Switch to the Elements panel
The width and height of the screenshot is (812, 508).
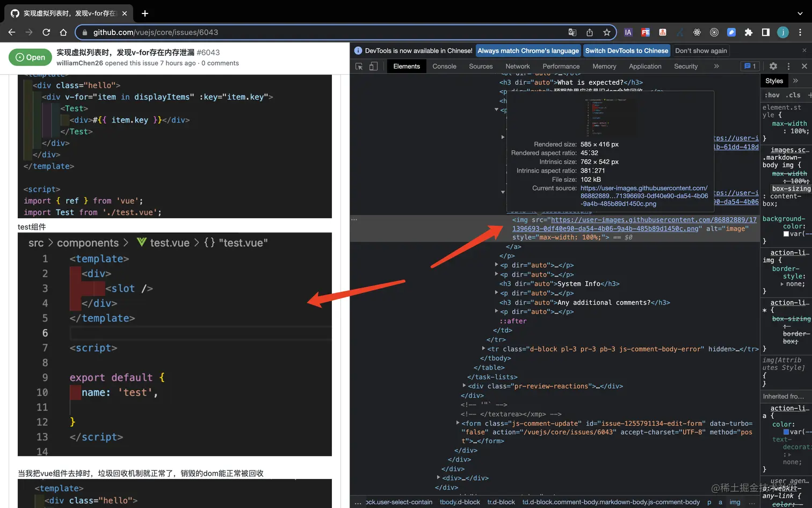(x=407, y=66)
